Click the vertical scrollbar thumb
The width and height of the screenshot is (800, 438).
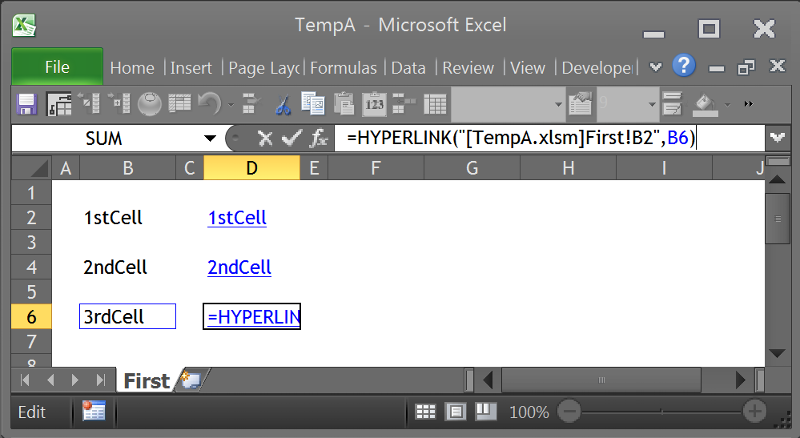coord(778,219)
